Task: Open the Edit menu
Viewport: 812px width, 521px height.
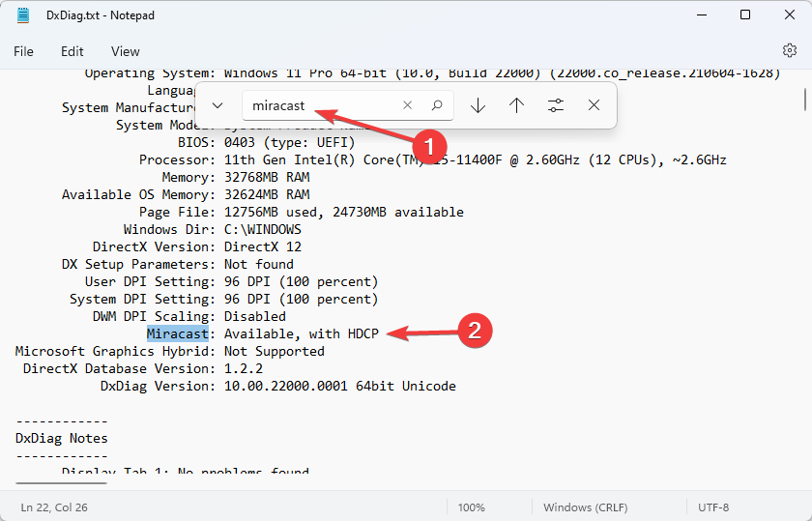Action: coord(72,51)
